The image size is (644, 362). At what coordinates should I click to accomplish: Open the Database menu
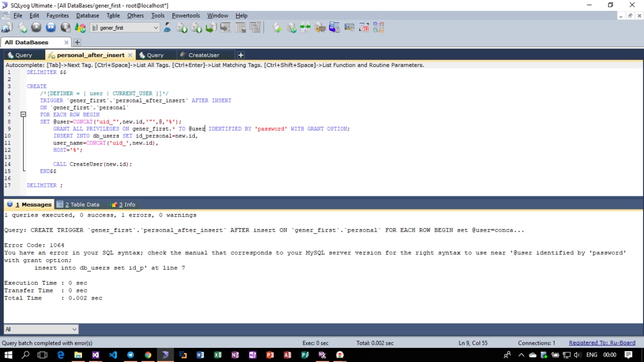coord(88,16)
